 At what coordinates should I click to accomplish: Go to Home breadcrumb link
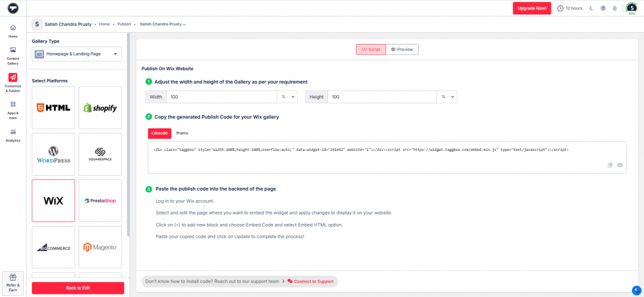pos(104,25)
